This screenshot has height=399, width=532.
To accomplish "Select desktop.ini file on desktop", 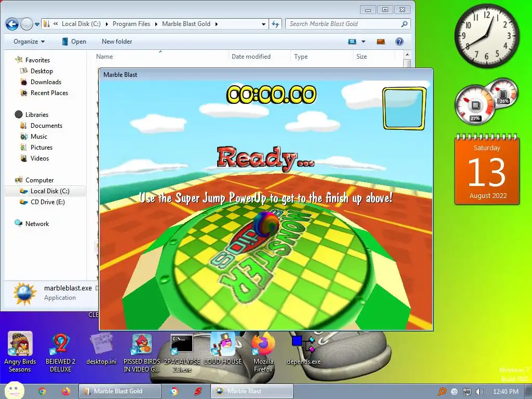I will coord(101,350).
